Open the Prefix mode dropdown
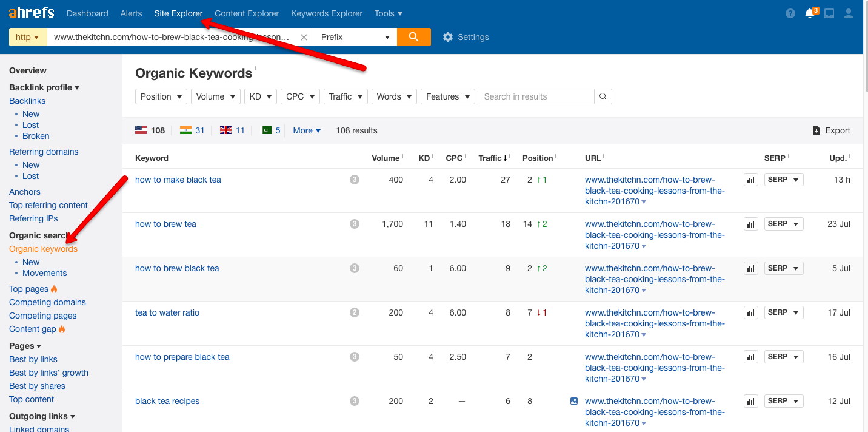This screenshot has width=868, height=432. point(356,37)
